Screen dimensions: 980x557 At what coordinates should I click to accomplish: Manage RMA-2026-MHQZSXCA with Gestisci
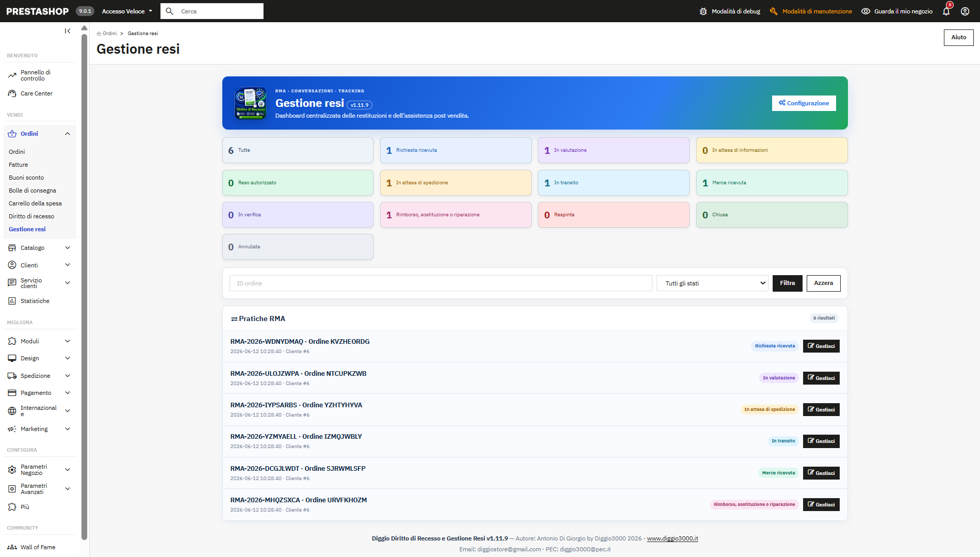point(821,505)
